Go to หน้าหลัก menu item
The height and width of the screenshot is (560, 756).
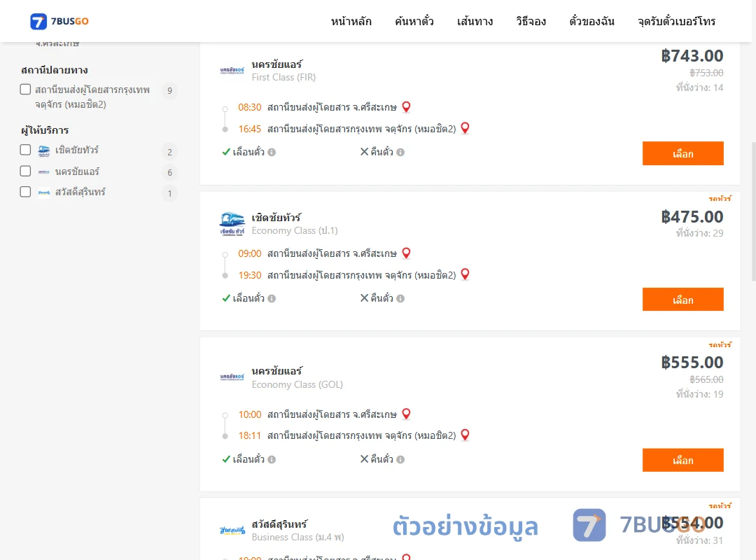[x=351, y=21]
